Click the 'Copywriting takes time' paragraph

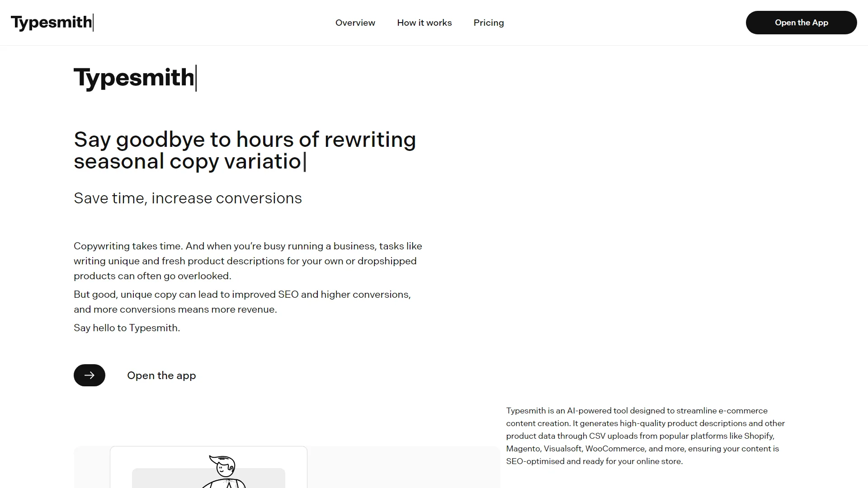pyautogui.click(x=247, y=261)
